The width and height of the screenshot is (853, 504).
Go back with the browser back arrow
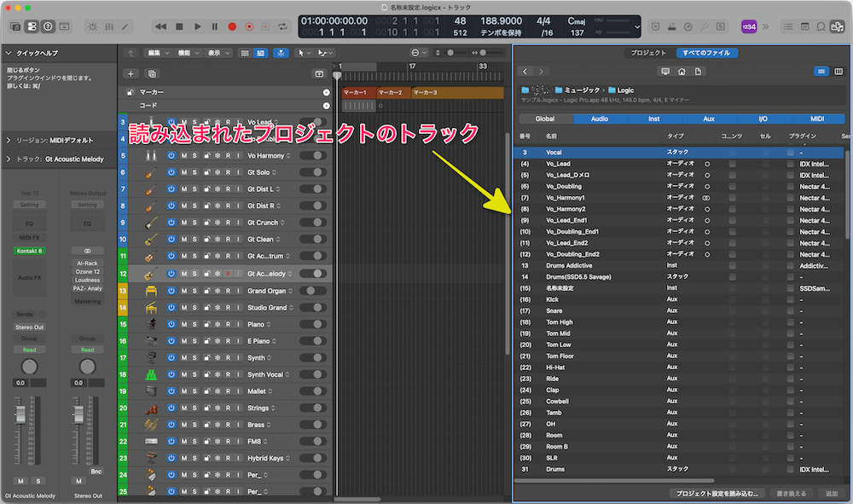[x=525, y=72]
